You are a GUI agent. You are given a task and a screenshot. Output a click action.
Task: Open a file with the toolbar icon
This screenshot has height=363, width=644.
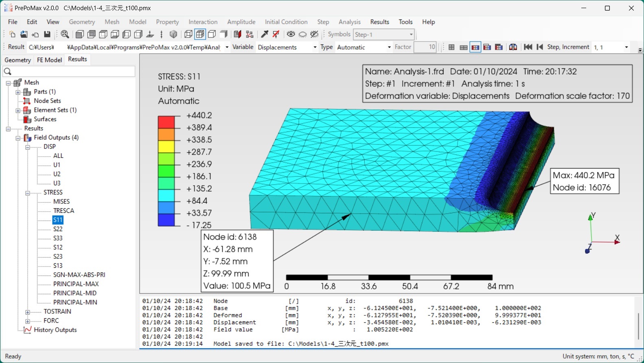point(24,35)
